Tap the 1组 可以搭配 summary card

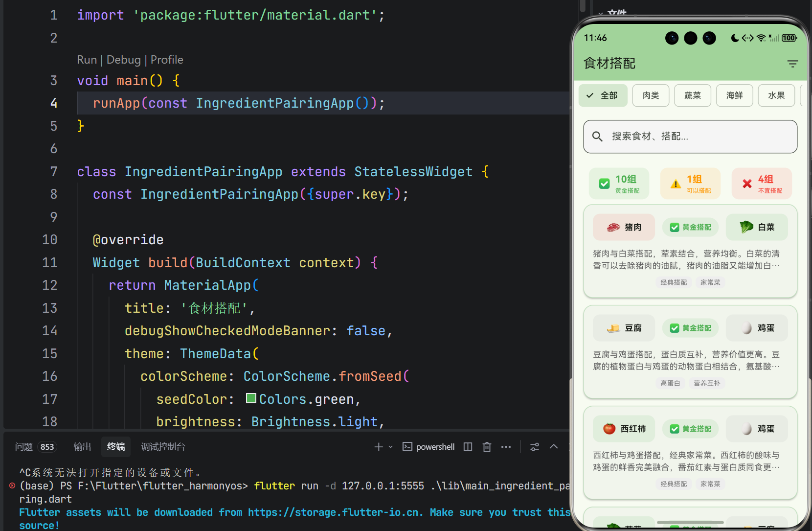coord(690,184)
